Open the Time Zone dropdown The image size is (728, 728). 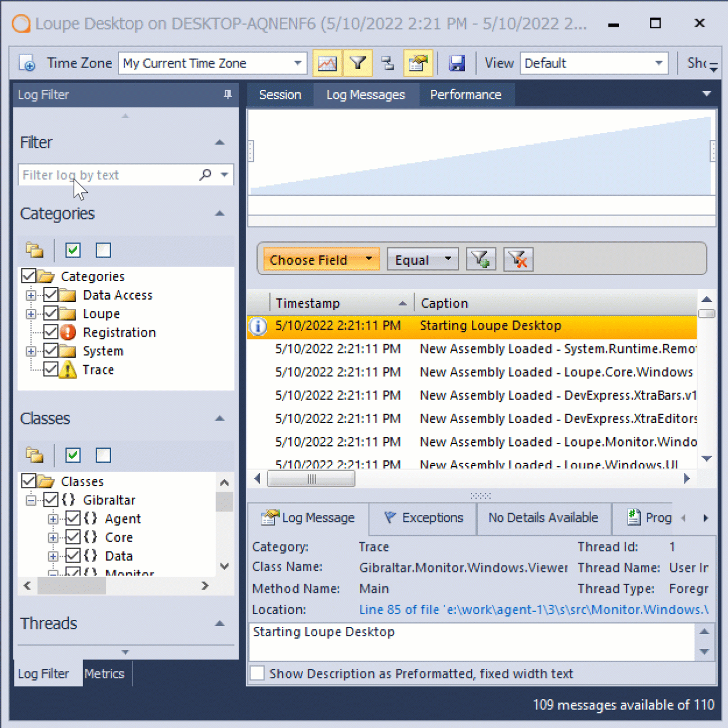(x=297, y=63)
